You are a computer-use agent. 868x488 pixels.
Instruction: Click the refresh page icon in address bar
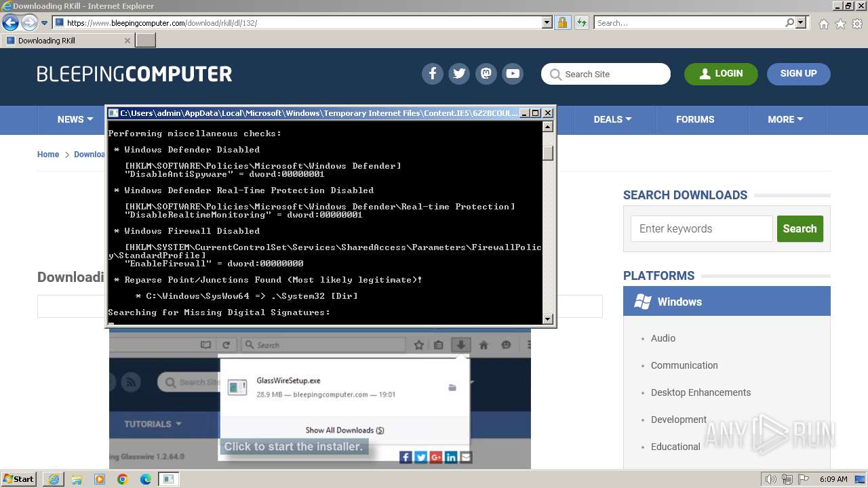pos(581,23)
